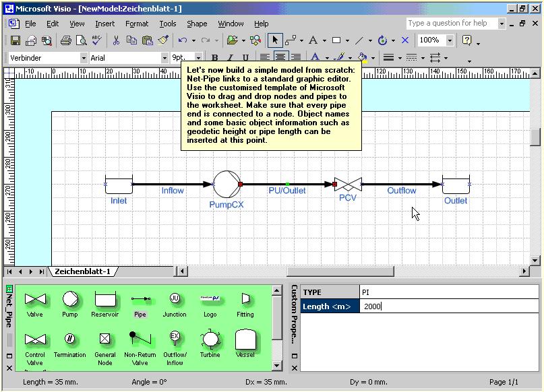The height and width of the screenshot is (392, 544).
Task: Select the Connector tool
Action: click(x=291, y=40)
